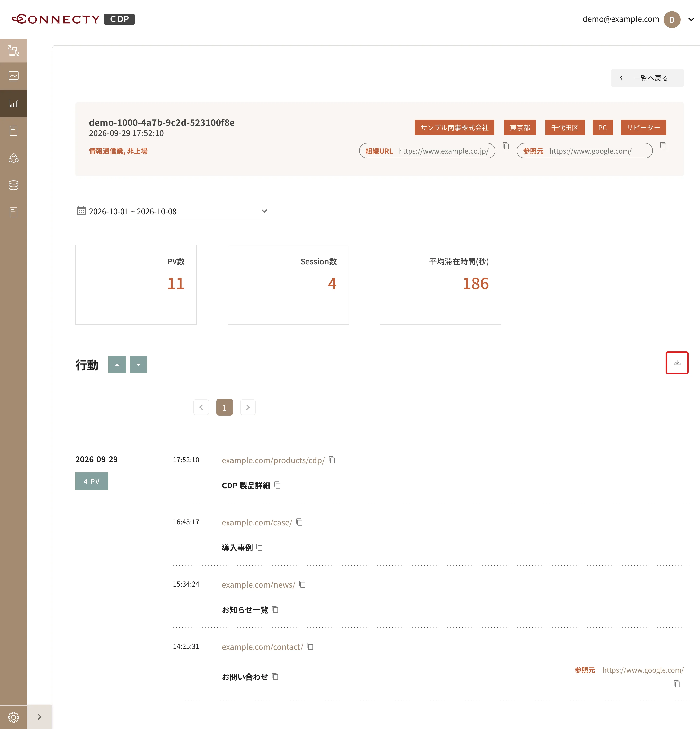The height and width of the screenshot is (729, 700).
Task: Copy the 導入事例 page title
Action: coord(260,547)
